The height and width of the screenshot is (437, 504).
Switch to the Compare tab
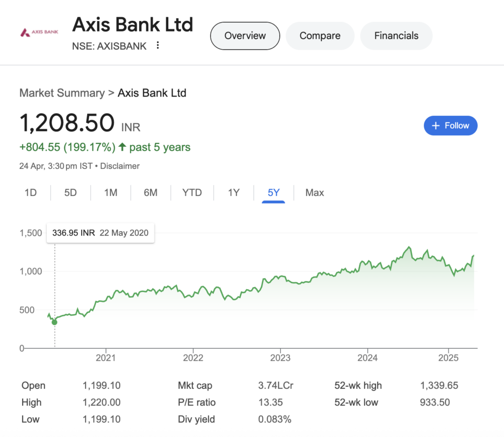(x=320, y=36)
